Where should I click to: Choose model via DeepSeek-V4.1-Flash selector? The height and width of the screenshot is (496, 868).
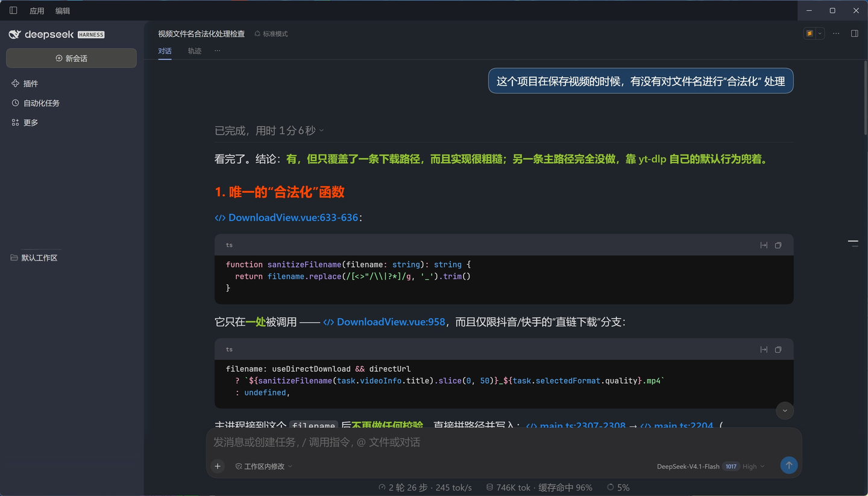click(688, 466)
